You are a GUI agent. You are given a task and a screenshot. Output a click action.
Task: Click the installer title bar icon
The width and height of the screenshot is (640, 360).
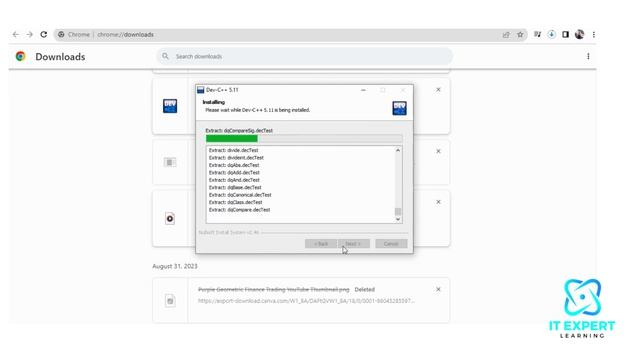point(200,90)
